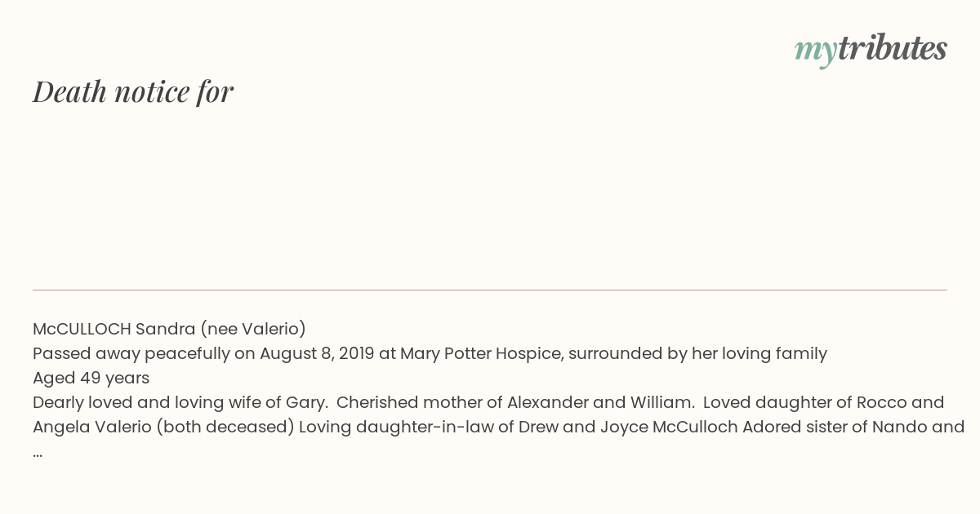980x514 pixels.
Task: Click the horizontal divider line
Action: tap(490, 290)
